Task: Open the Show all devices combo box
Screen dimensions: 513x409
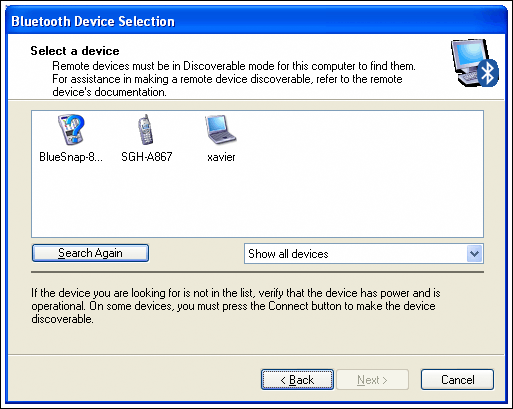Action: click(x=364, y=254)
